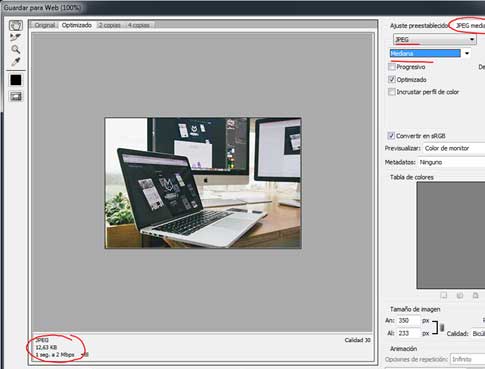485x369 pixels.
Task: Enable the Progresivo checkbox
Action: [x=392, y=67]
